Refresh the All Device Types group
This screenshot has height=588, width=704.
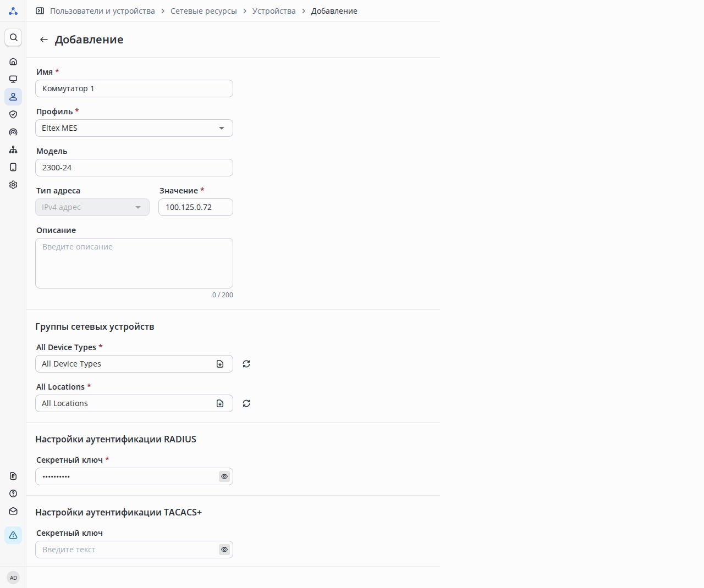tap(246, 364)
